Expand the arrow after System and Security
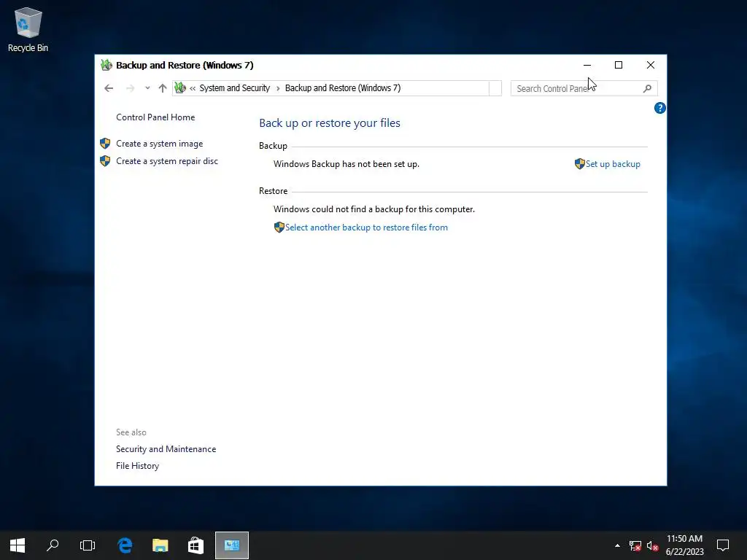The height and width of the screenshot is (560, 747). point(278,88)
